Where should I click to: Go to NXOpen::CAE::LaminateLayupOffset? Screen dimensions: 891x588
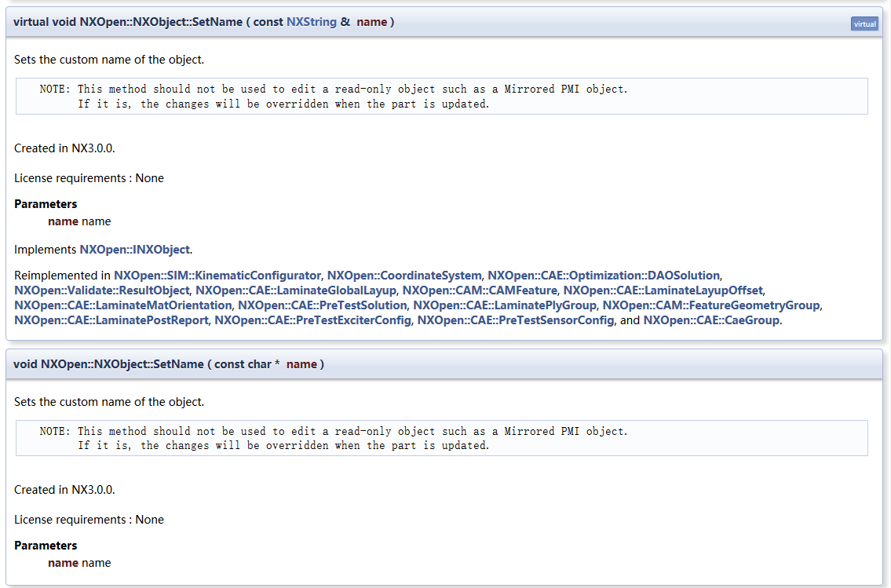point(663,290)
